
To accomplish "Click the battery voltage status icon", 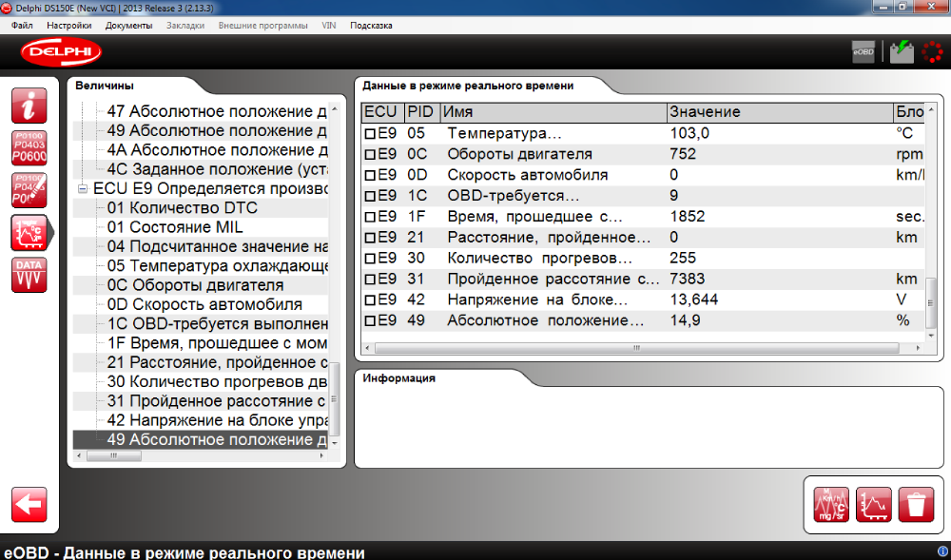I will [x=902, y=52].
